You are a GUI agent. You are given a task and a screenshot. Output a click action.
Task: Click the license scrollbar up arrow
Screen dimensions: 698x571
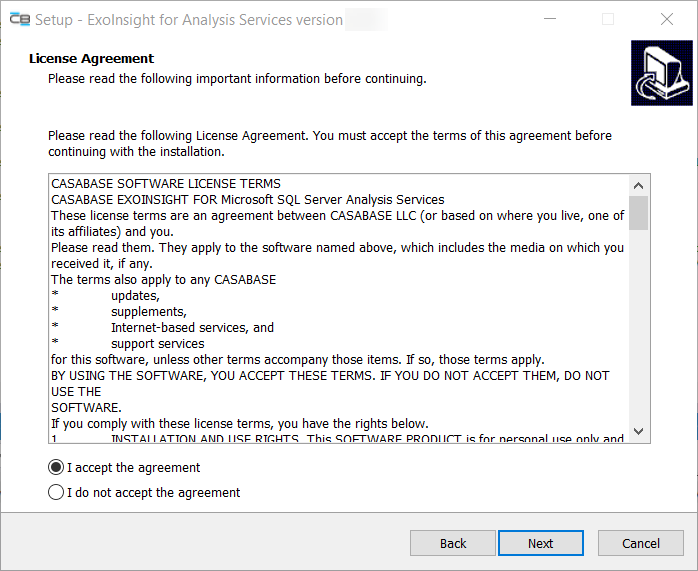tap(638, 184)
